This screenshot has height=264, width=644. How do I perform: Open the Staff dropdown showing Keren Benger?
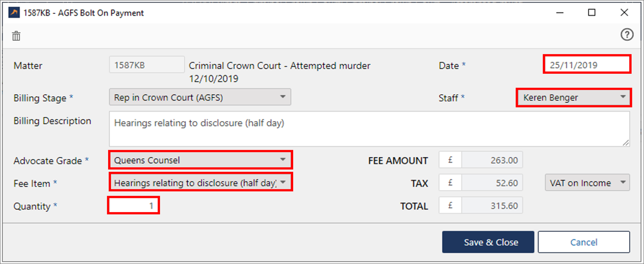(x=574, y=97)
